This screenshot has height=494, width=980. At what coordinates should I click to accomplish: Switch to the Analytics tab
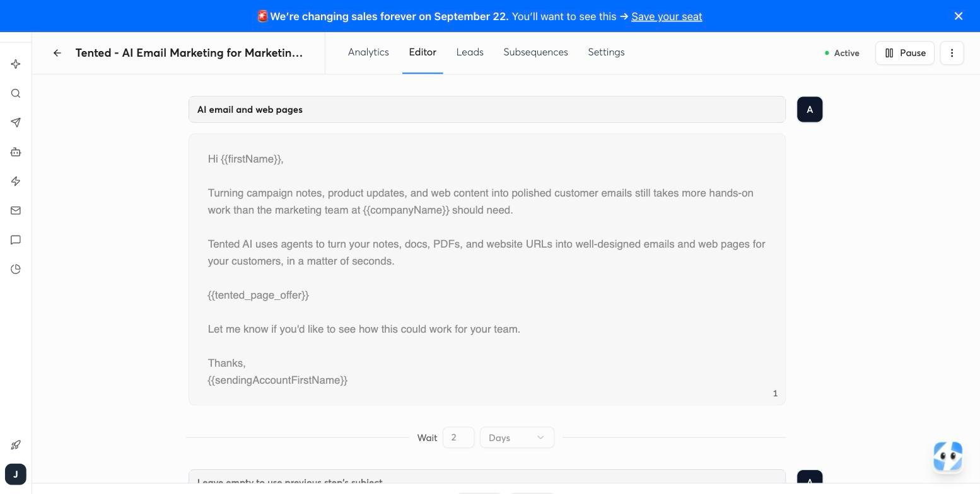(x=368, y=52)
